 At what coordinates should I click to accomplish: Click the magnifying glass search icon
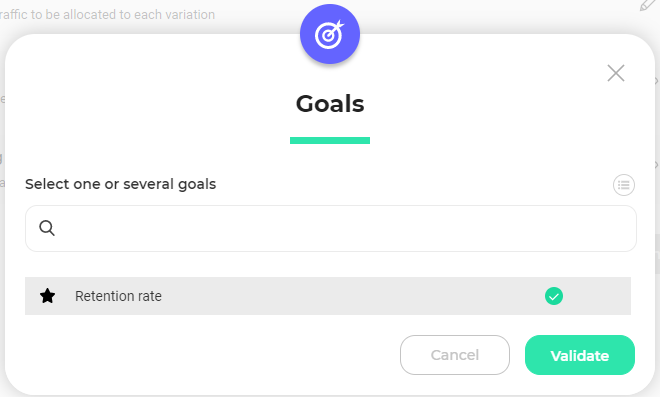(x=47, y=228)
